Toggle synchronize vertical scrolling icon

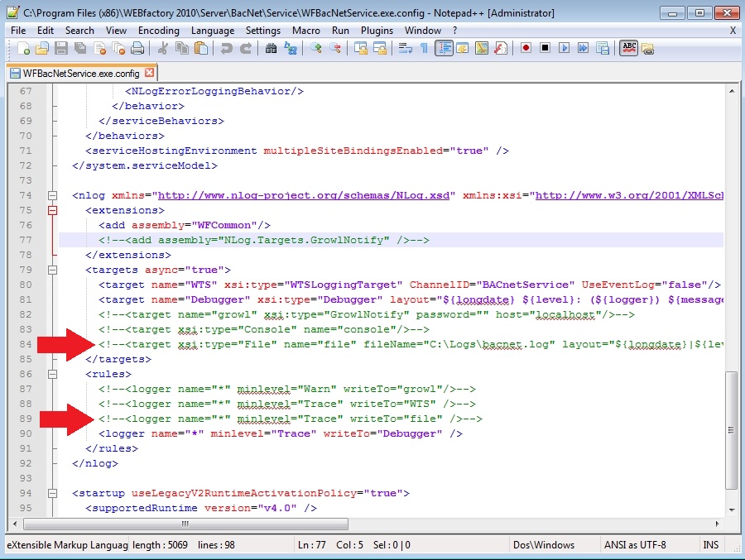point(359,48)
